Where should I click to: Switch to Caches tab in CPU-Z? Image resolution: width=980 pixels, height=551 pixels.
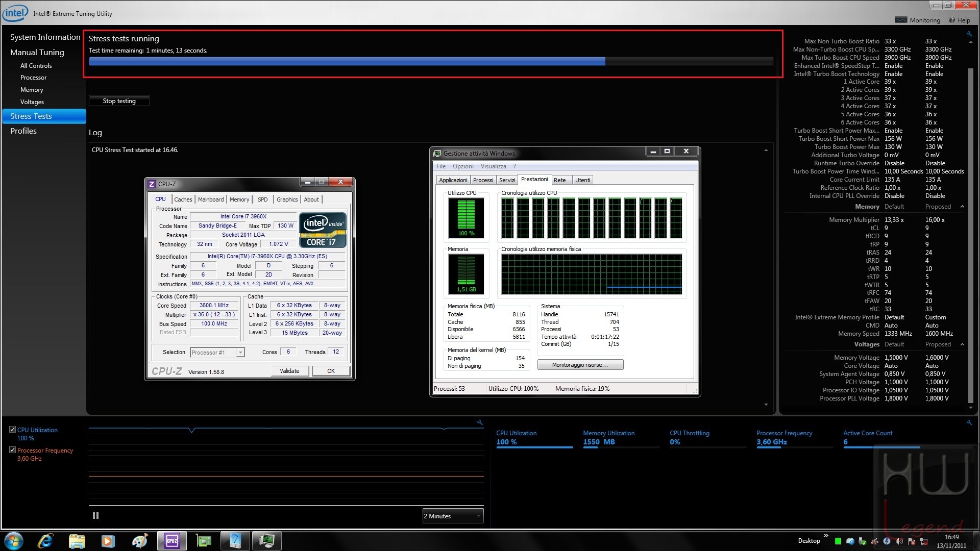(183, 199)
